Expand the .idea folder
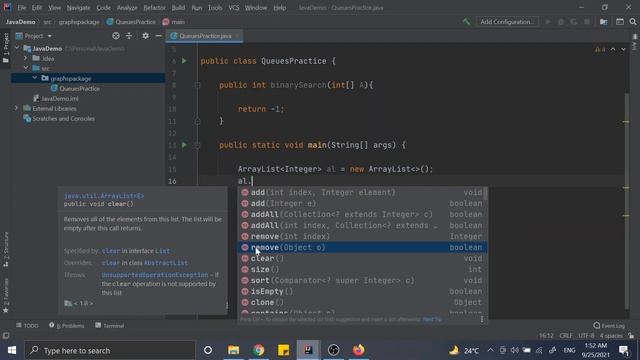Screen dimensions: 640x360 tap(26, 58)
